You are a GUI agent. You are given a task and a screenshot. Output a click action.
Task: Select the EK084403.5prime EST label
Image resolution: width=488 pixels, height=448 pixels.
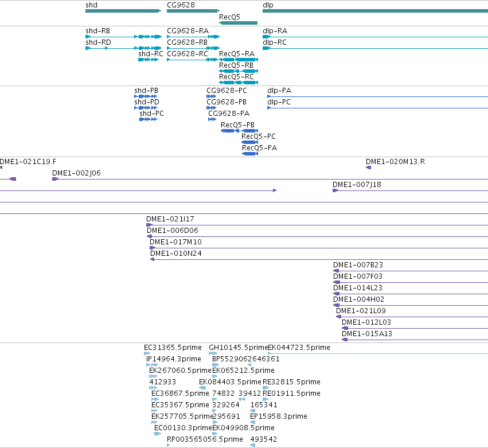231,382
